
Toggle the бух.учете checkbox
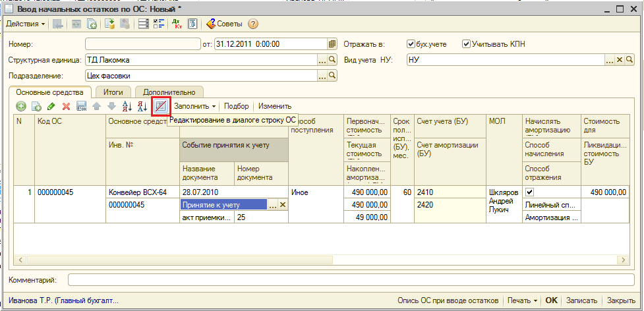(x=411, y=44)
